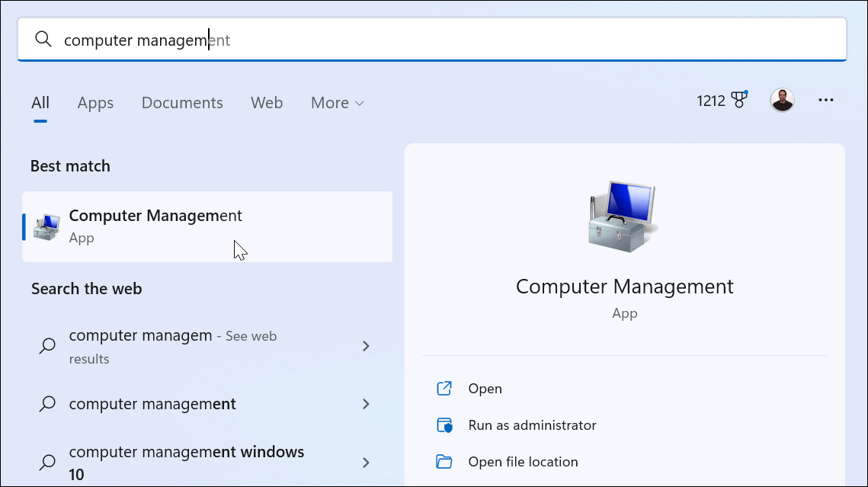Click the Microsoft Rewards trophy icon
This screenshot has width=868, height=487.
click(738, 100)
